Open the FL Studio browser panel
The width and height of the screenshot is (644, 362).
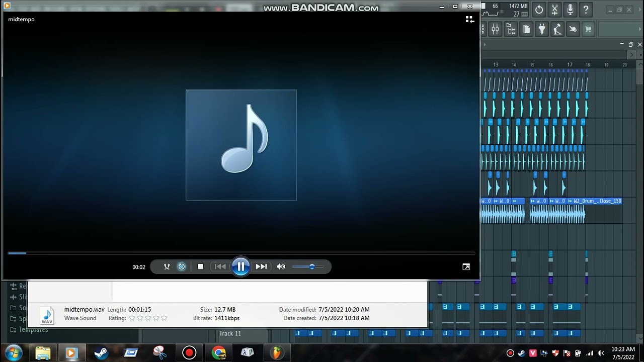511,29
